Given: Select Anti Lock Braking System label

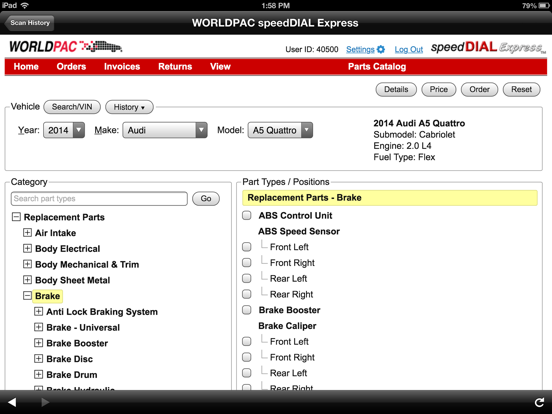Looking at the screenshot, I should [x=102, y=312].
